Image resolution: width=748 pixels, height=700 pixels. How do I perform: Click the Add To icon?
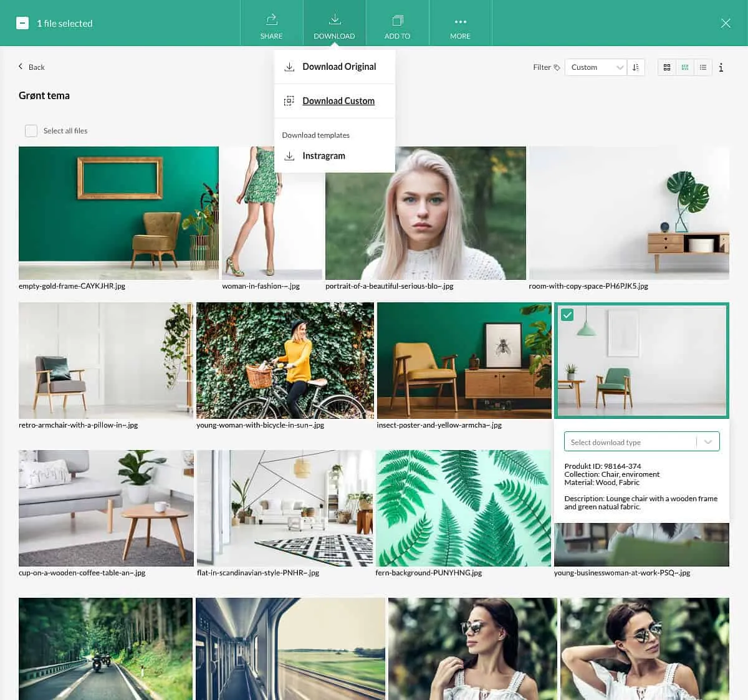pos(398,20)
